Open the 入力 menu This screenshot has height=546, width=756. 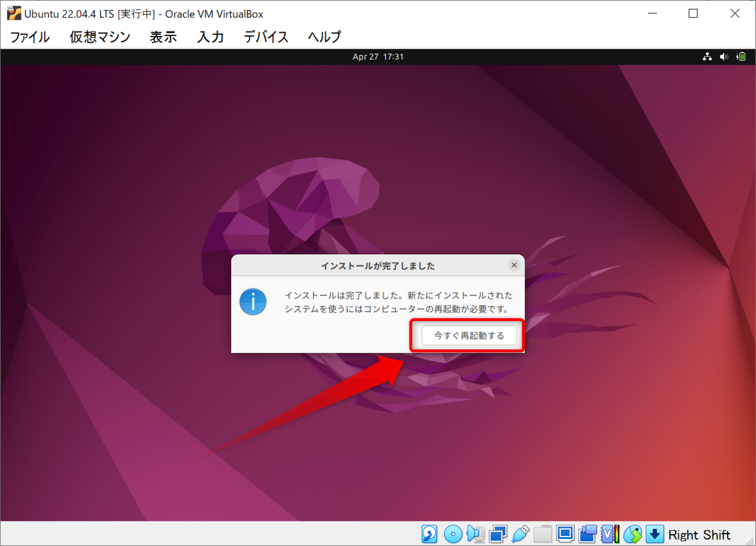(x=210, y=37)
